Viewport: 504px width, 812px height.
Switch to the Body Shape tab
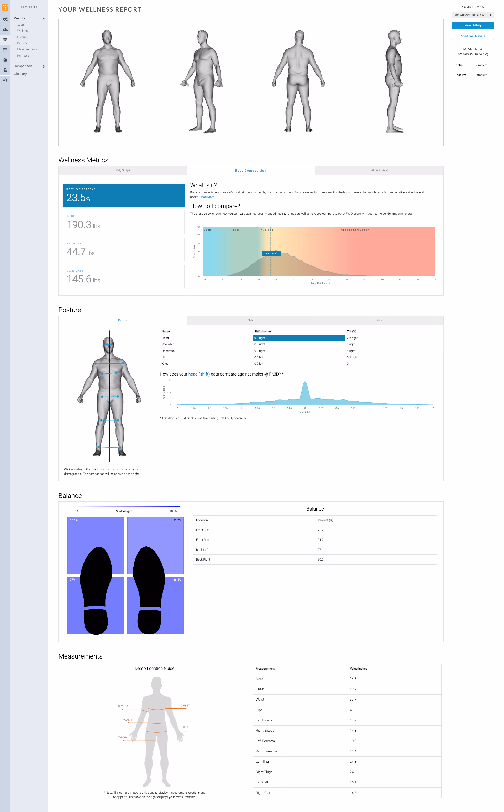pyautogui.click(x=122, y=171)
